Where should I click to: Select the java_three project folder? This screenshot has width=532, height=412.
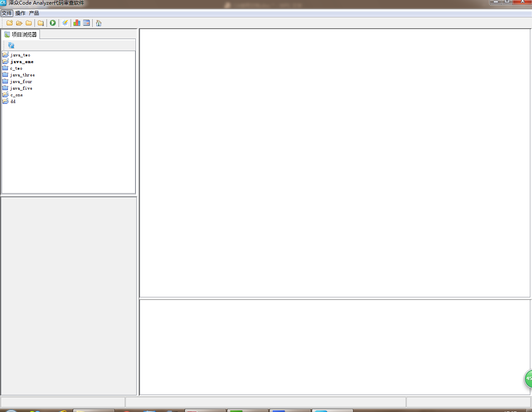tap(22, 75)
